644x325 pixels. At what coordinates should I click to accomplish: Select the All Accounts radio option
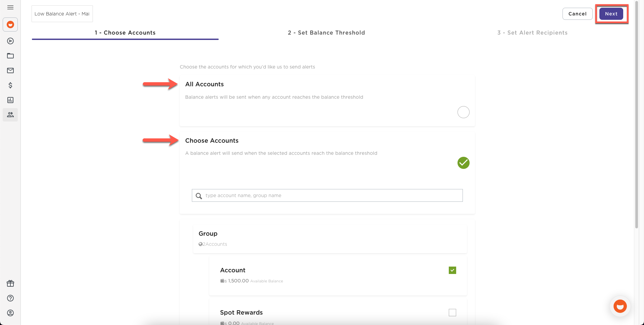(463, 112)
